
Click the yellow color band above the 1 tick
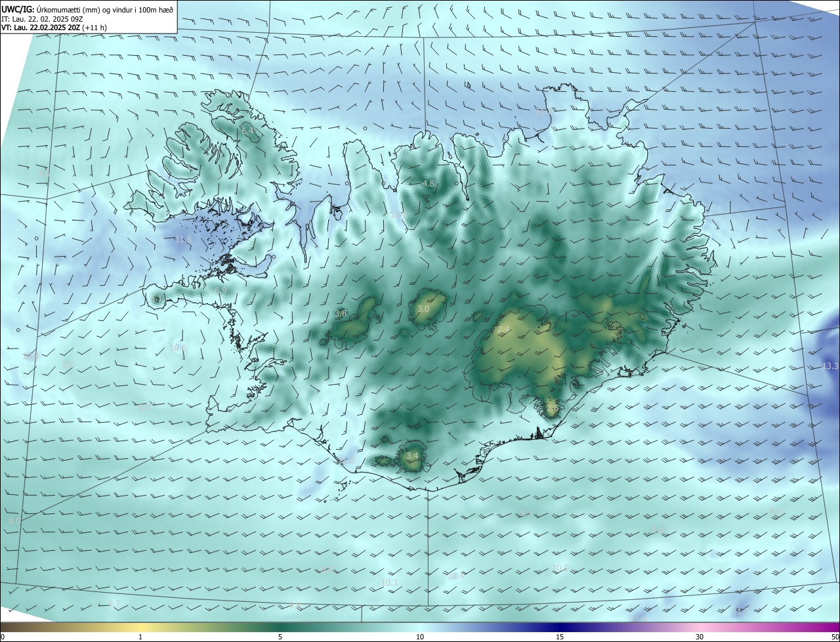pos(140,627)
